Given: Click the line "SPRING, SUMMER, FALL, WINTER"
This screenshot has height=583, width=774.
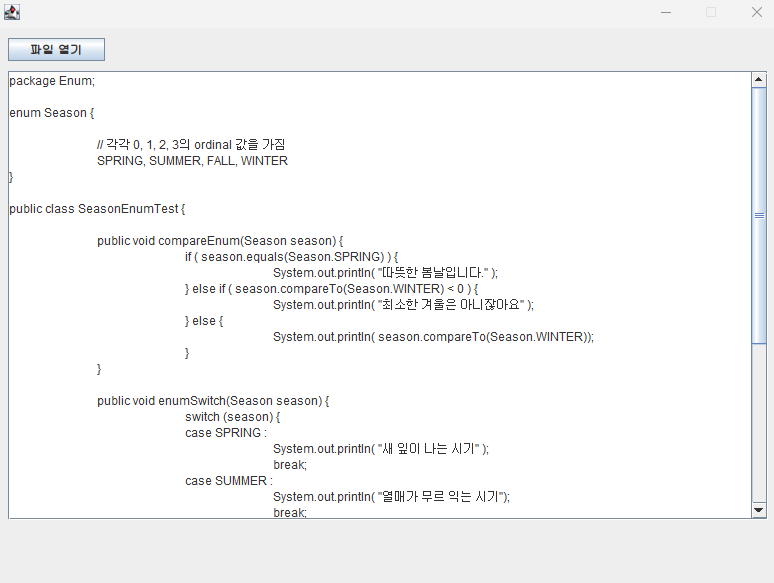Looking at the screenshot, I should click(192, 161).
